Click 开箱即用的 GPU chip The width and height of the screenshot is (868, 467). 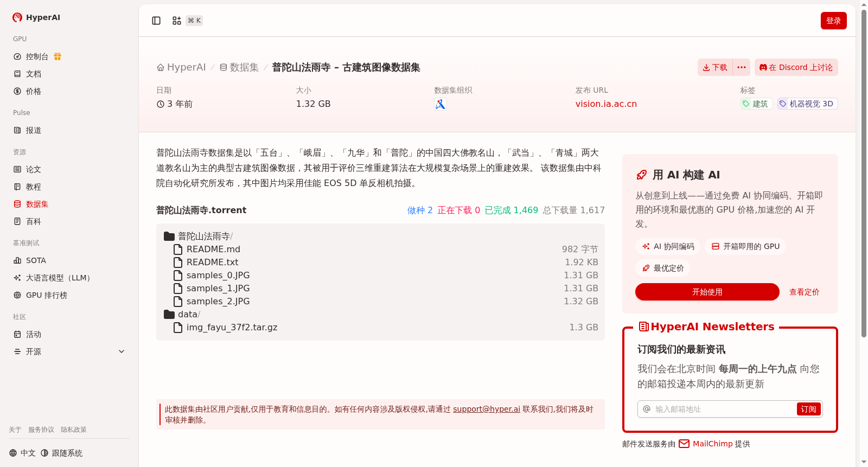(x=745, y=246)
